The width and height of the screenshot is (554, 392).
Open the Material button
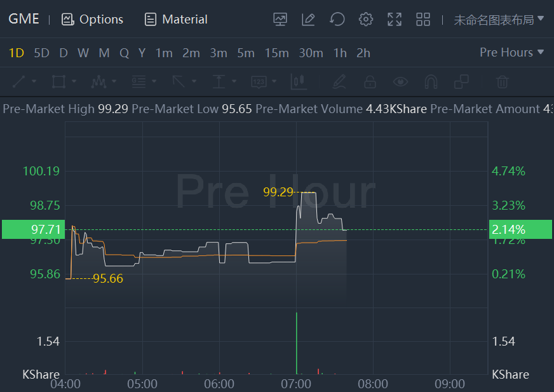176,19
